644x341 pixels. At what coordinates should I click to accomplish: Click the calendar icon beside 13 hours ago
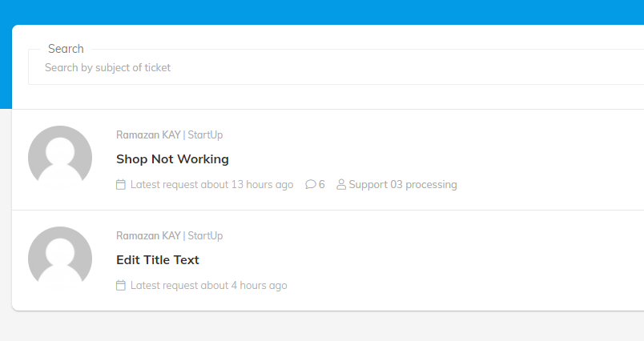pos(121,185)
